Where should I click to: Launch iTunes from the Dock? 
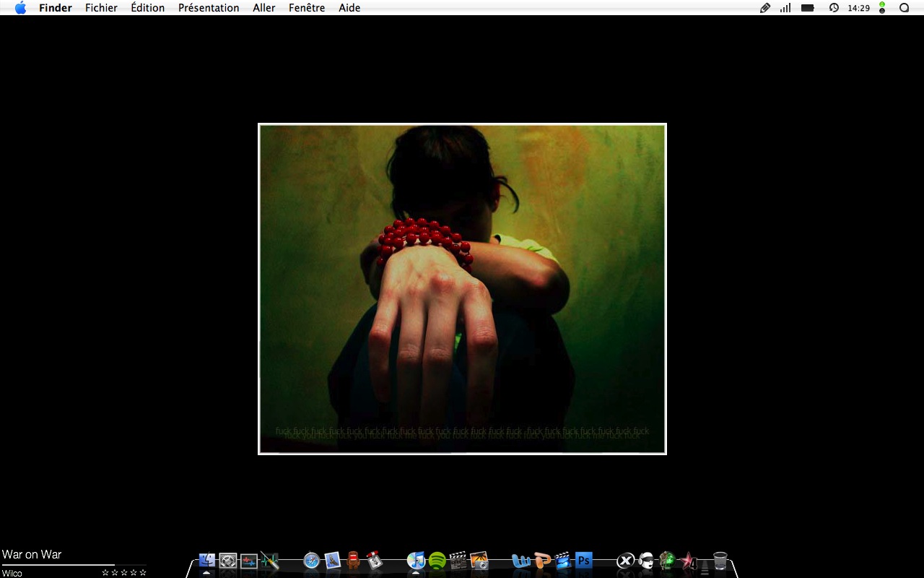[x=416, y=561]
